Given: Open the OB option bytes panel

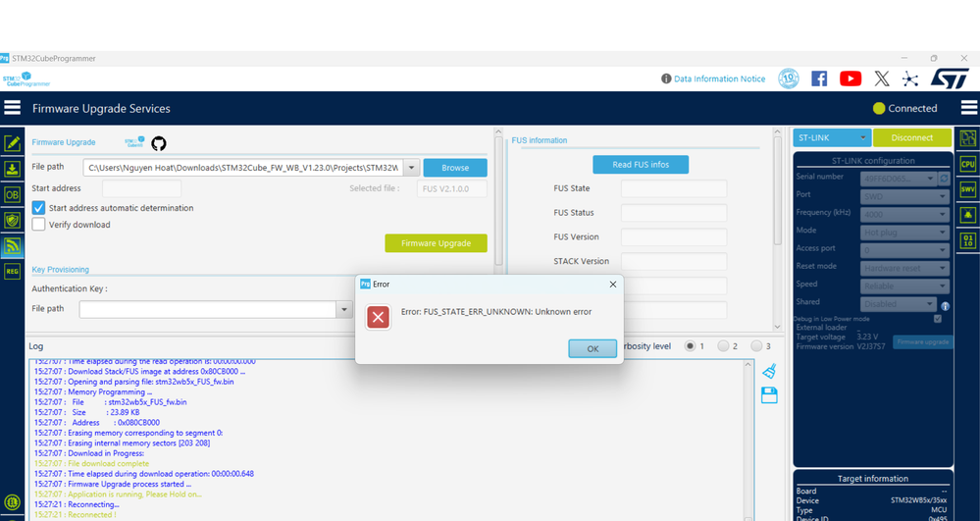Looking at the screenshot, I should pos(13,194).
